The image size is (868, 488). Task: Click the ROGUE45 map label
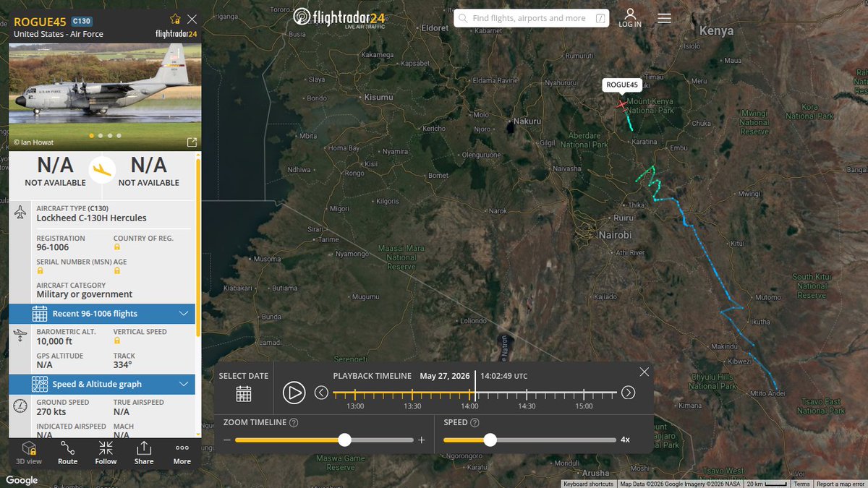pos(622,85)
